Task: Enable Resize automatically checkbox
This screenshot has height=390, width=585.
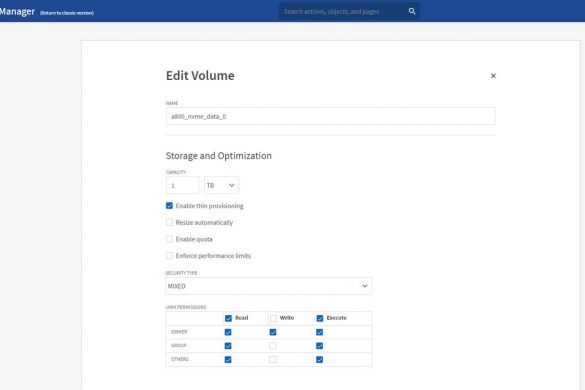Action: click(169, 222)
